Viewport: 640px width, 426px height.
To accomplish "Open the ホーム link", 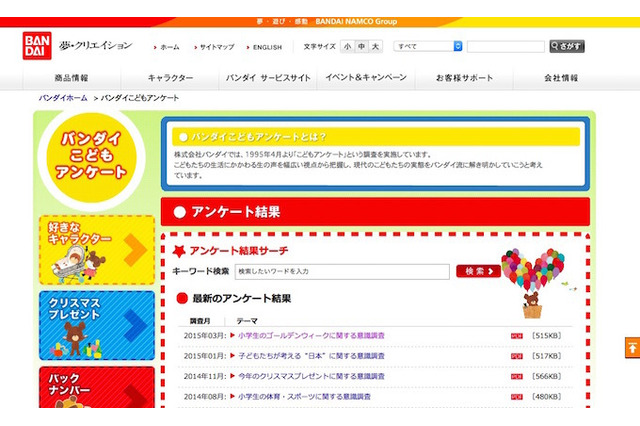I will 170,47.
